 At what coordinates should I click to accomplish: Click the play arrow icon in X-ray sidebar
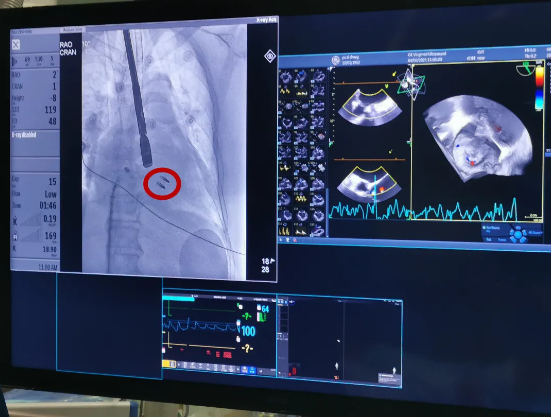15,61
